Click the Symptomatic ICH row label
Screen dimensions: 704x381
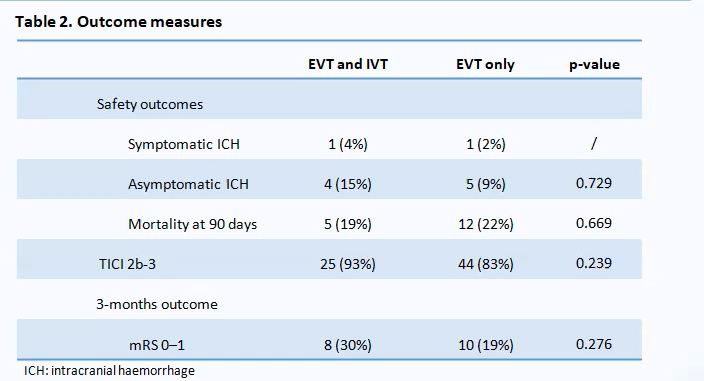tap(184, 144)
